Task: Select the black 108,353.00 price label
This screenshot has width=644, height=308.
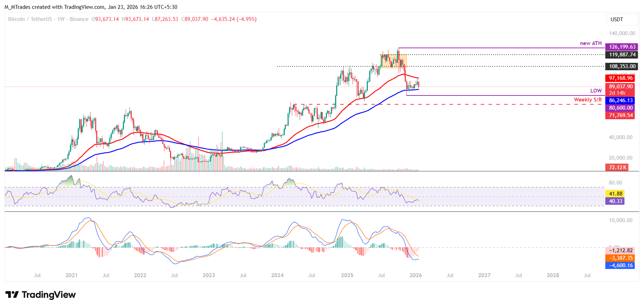Action: point(622,66)
